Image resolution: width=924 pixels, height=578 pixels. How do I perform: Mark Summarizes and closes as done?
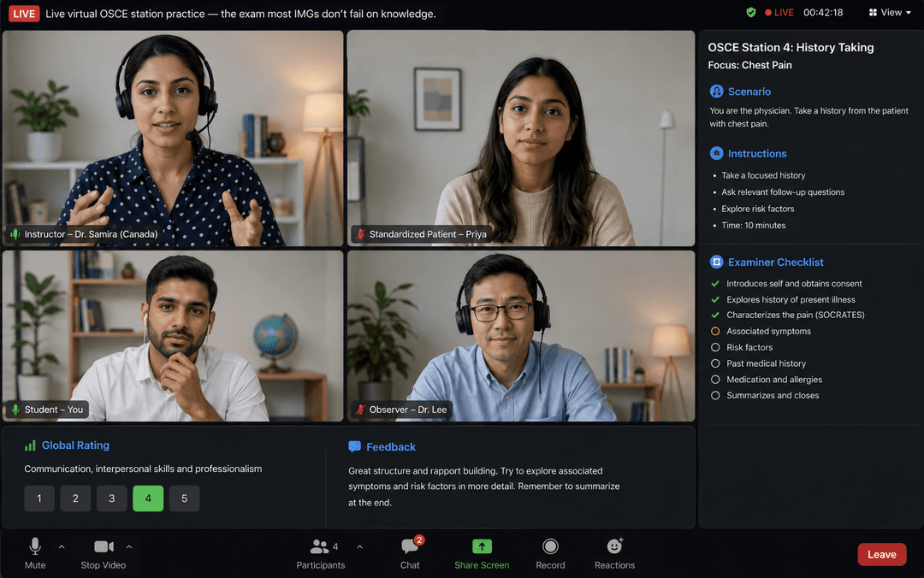click(715, 395)
